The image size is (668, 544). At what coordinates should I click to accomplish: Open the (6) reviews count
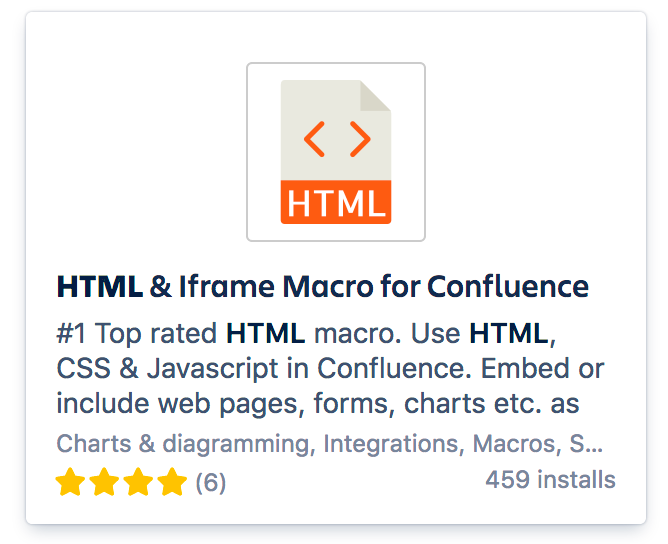tap(210, 483)
